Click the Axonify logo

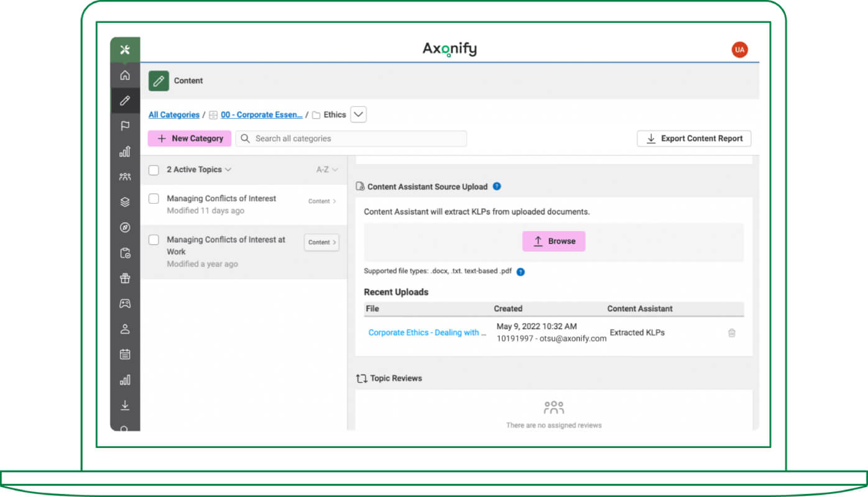coord(450,49)
